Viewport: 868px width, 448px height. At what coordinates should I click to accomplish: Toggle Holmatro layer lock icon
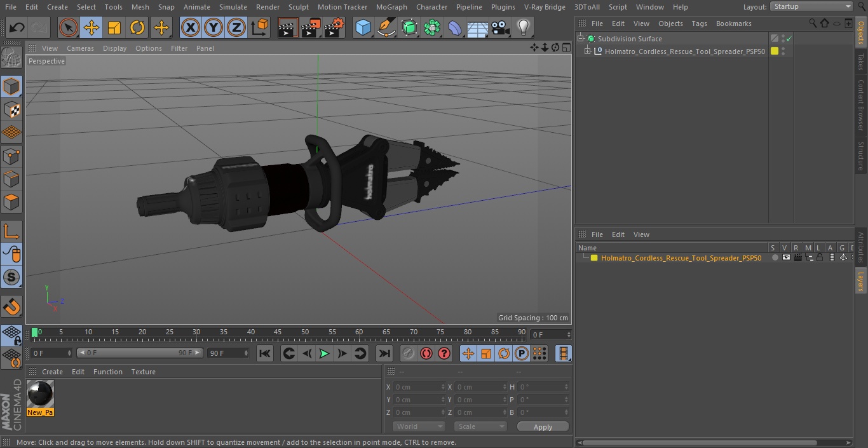point(820,258)
